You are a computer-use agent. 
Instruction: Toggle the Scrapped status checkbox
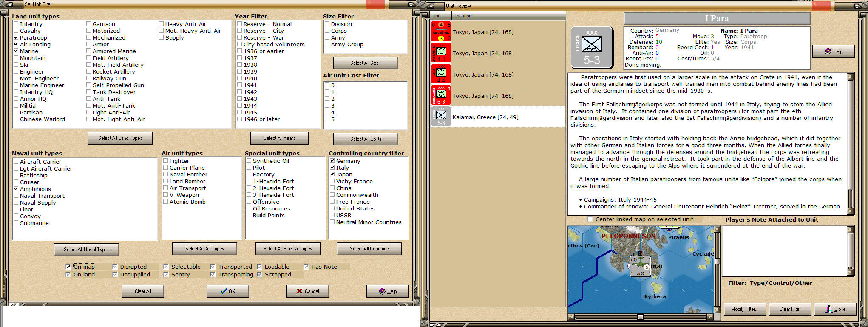[x=259, y=274]
